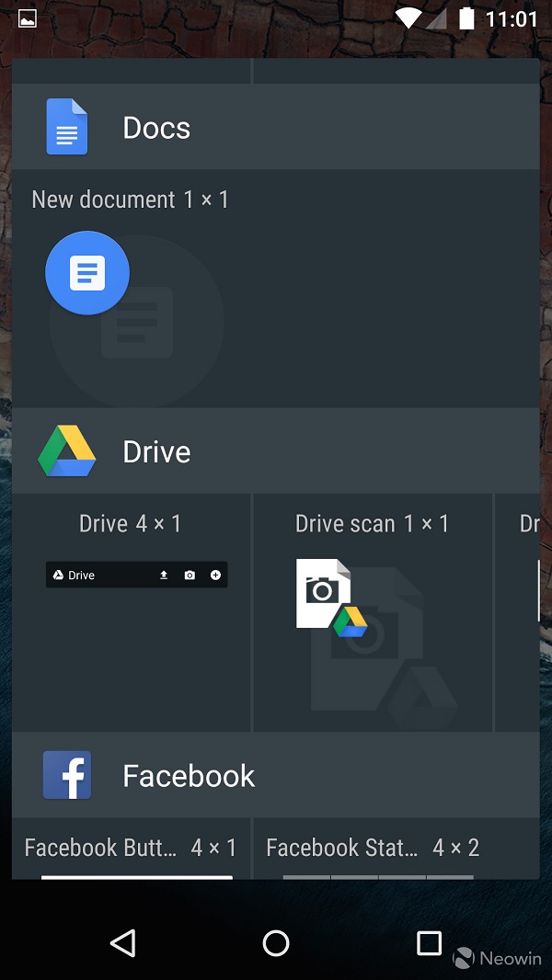This screenshot has height=980, width=552.
Task: Select the Drive 4 × 1 widget preview bar
Action: [136, 575]
